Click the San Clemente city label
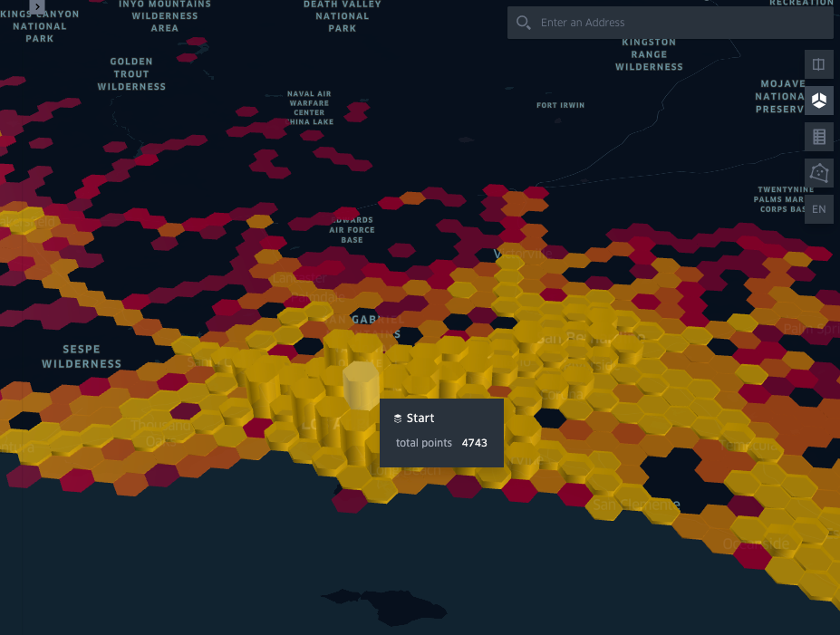 (636, 505)
